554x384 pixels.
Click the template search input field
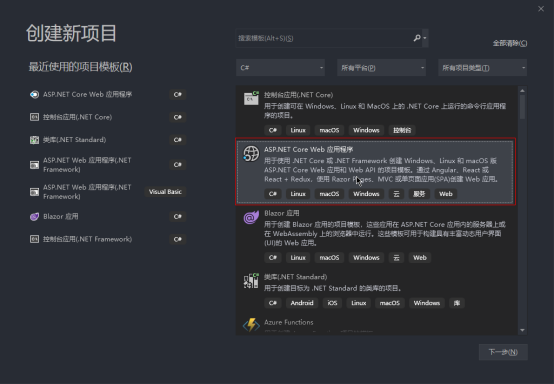pos(323,38)
